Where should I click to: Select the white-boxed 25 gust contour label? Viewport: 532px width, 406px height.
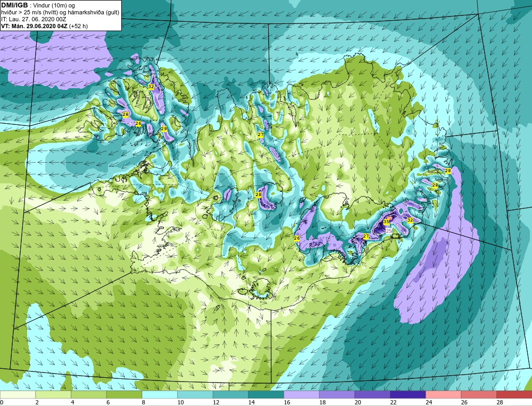pos(389,231)
